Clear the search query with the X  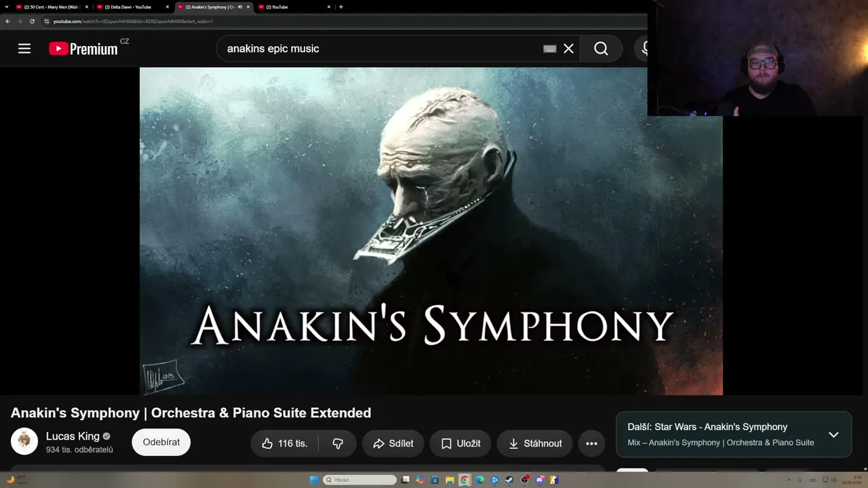[x=568, y=49]
